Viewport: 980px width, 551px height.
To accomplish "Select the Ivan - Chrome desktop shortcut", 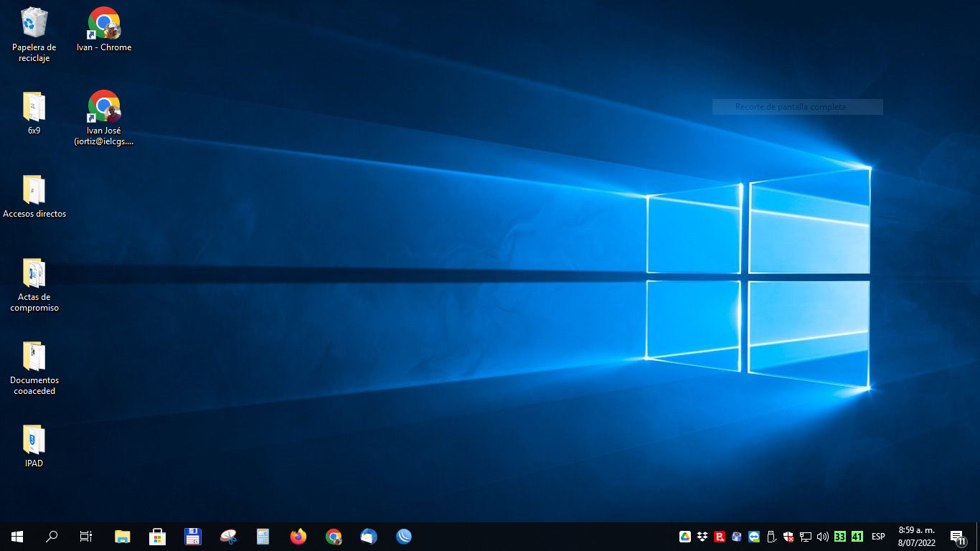I will 104,29.
